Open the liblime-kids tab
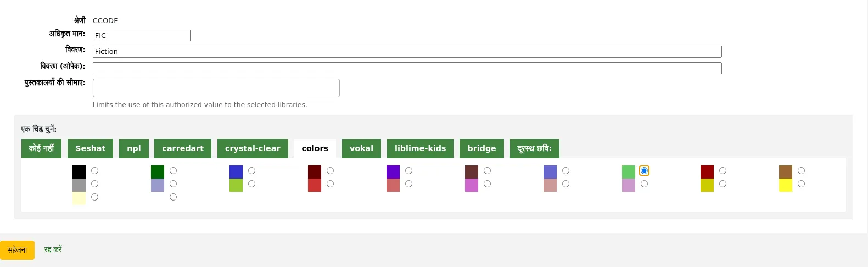The height and width of the screenshot is (267, 868). coord(421,148)
